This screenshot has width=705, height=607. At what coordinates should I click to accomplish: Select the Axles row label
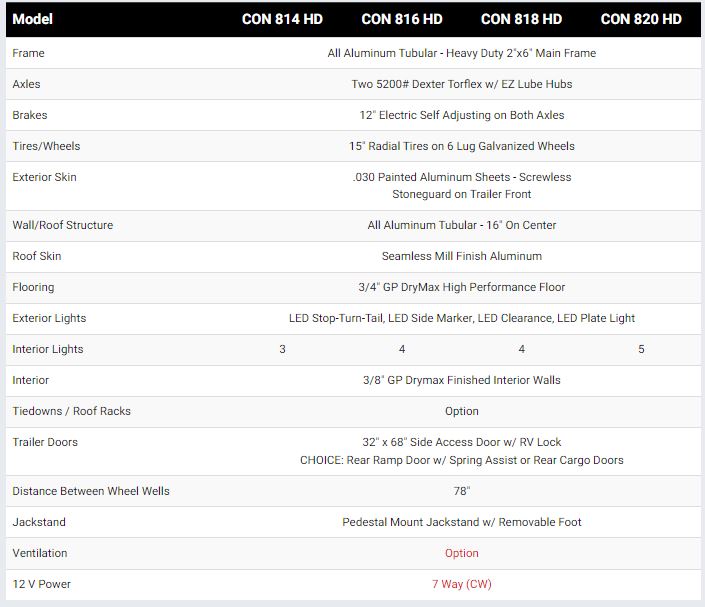tap(26, 84)
